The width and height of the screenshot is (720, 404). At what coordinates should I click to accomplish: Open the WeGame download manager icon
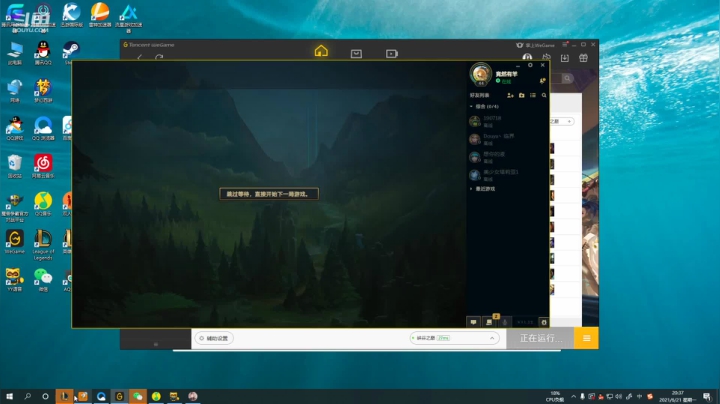tap(565, 58)
